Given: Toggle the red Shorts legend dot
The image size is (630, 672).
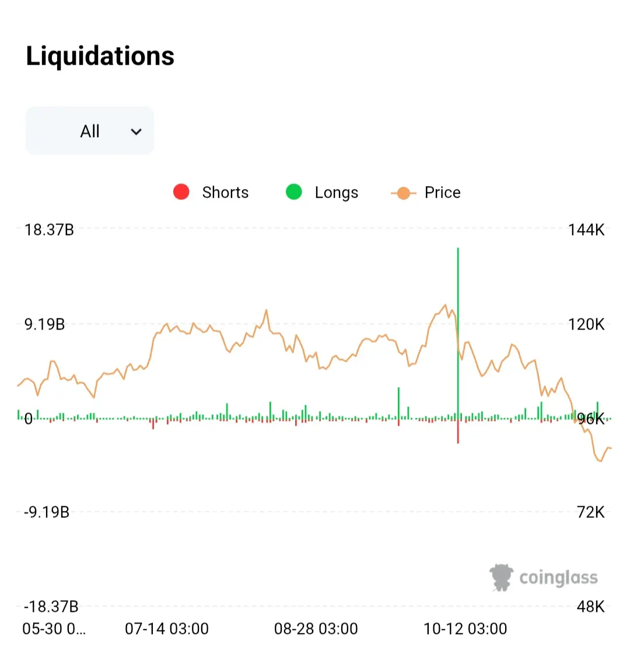Looking at the screenshot, I should (x=181, y=192).
